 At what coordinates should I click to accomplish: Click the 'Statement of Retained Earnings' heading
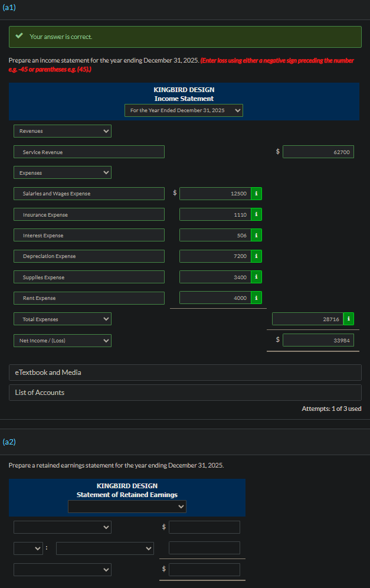point(127,495)
